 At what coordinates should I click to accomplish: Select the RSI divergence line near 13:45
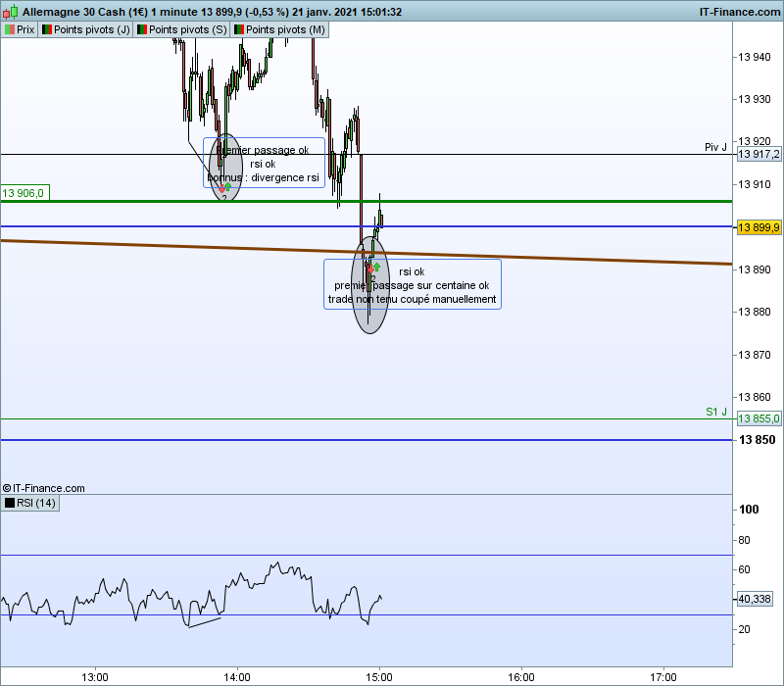click(x=205, y=622)
